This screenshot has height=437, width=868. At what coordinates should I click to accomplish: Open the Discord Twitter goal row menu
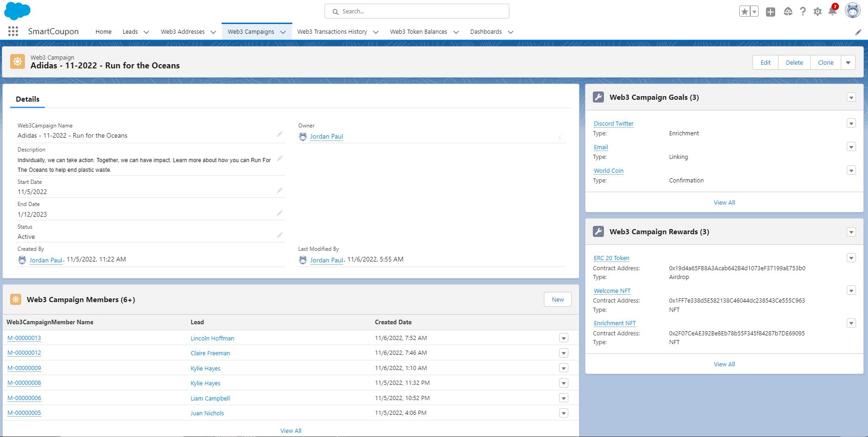pyautogui.click(x=851, y=123)
